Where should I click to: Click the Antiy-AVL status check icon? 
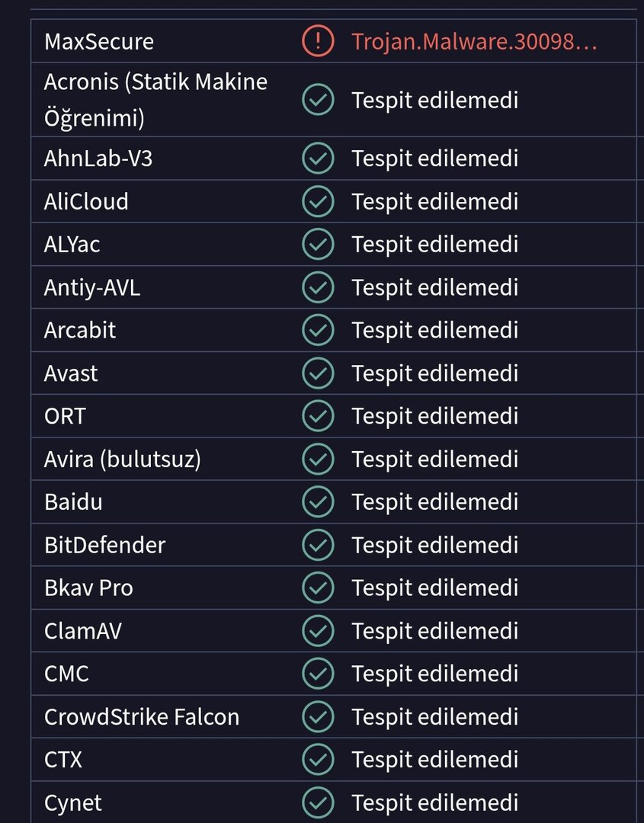pos(318,287)
